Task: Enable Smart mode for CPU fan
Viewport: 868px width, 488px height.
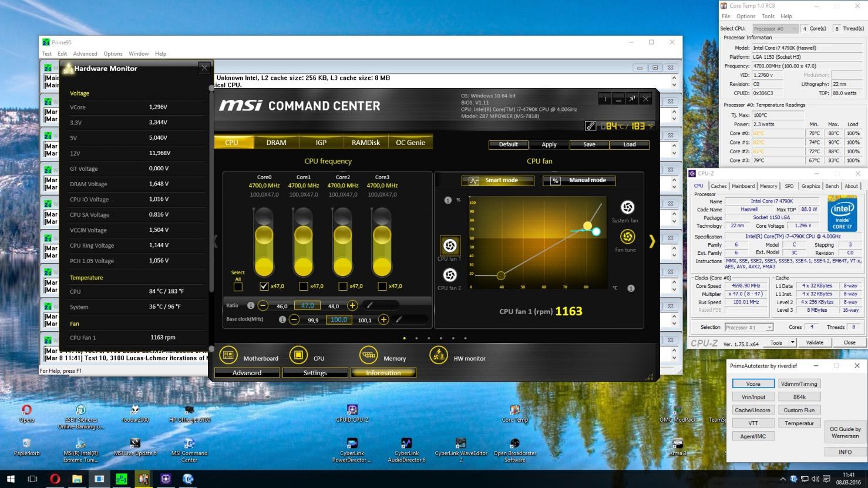Action: (x=498, y=180)
